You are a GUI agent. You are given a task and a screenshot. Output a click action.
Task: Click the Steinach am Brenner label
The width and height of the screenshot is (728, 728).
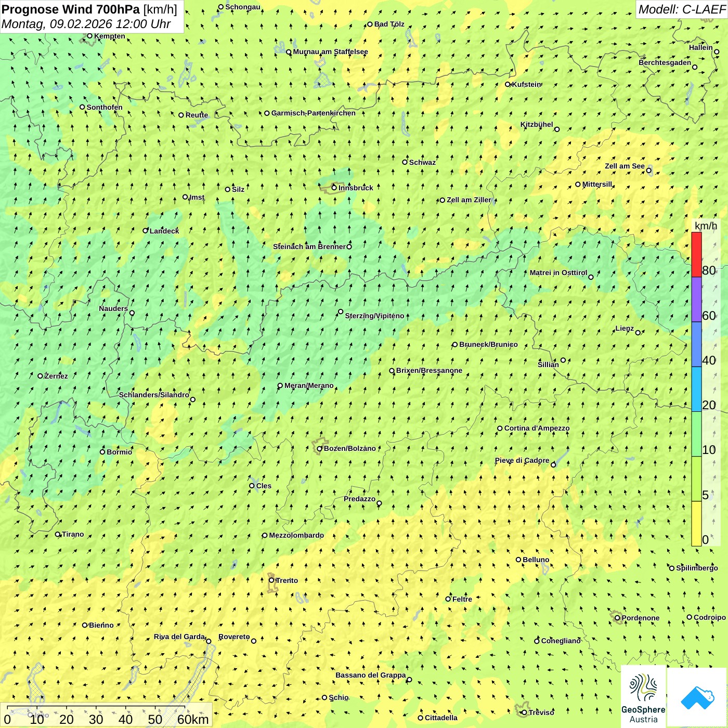point(309,246)
